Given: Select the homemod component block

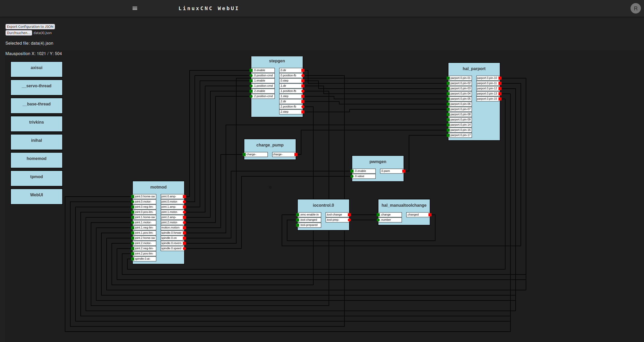Looking at the screenshot, I should [37, 160].
